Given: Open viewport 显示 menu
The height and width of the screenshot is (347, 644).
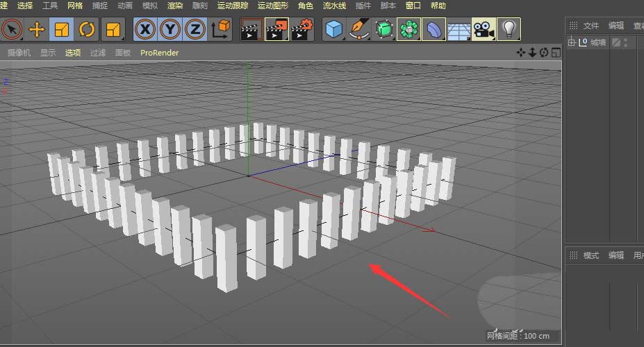Looking at the screenshot, I should 48,53.
